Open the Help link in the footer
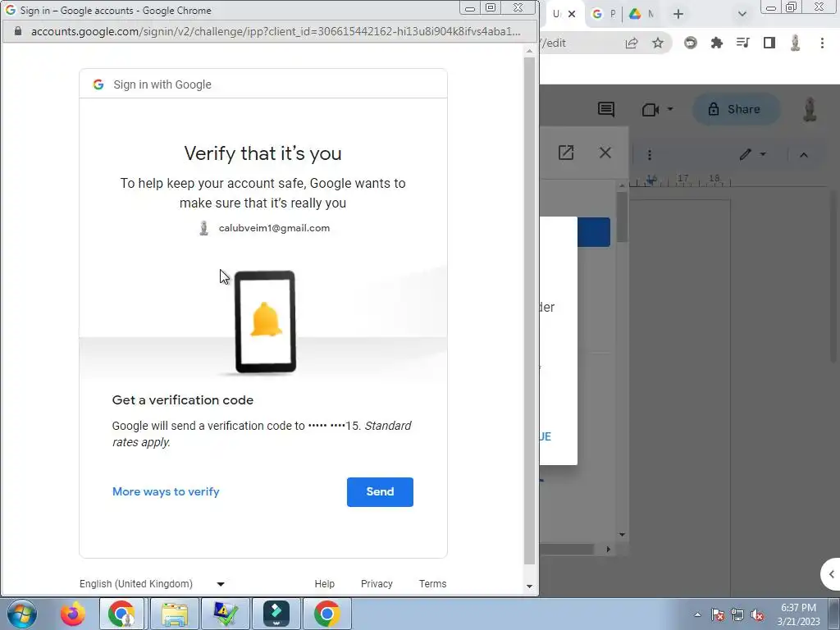Screen dimensions: 840x630 click(324, 583)
